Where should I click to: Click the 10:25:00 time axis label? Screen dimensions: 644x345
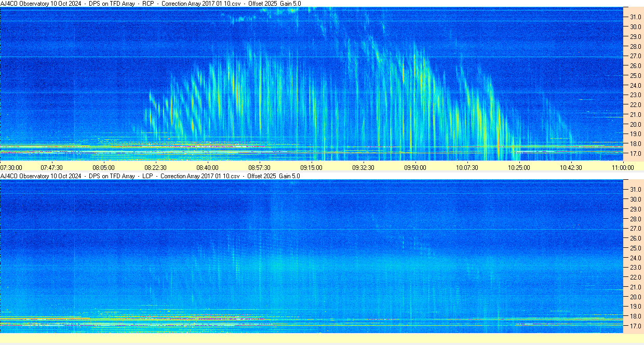click(x=519, y=168)
